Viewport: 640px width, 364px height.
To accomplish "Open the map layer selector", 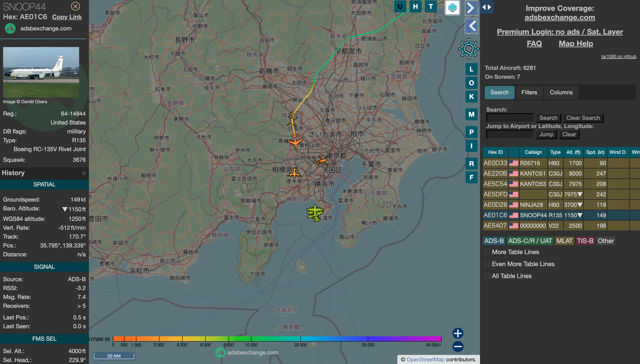I will (452, 8).
